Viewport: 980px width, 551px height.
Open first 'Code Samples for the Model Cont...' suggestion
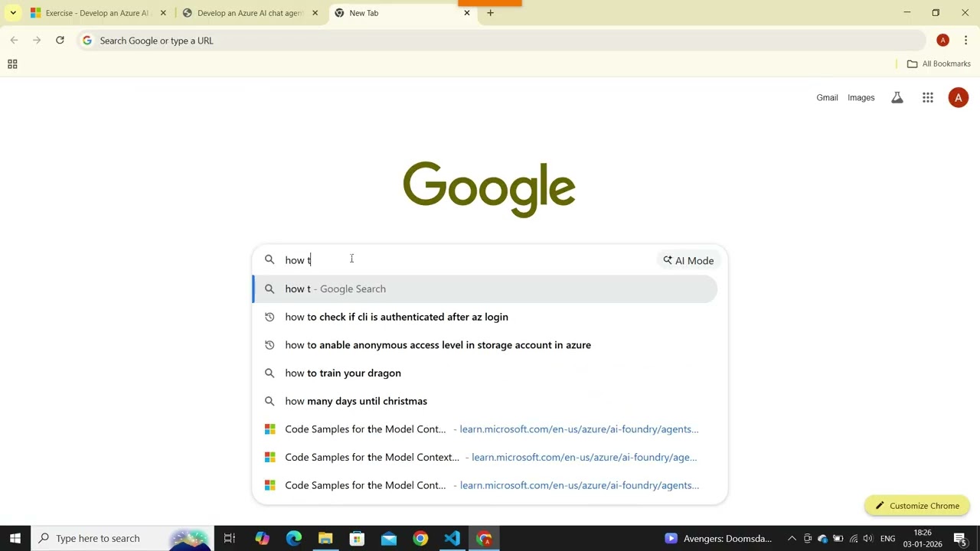pyautogui.click(x=485, y=429)
